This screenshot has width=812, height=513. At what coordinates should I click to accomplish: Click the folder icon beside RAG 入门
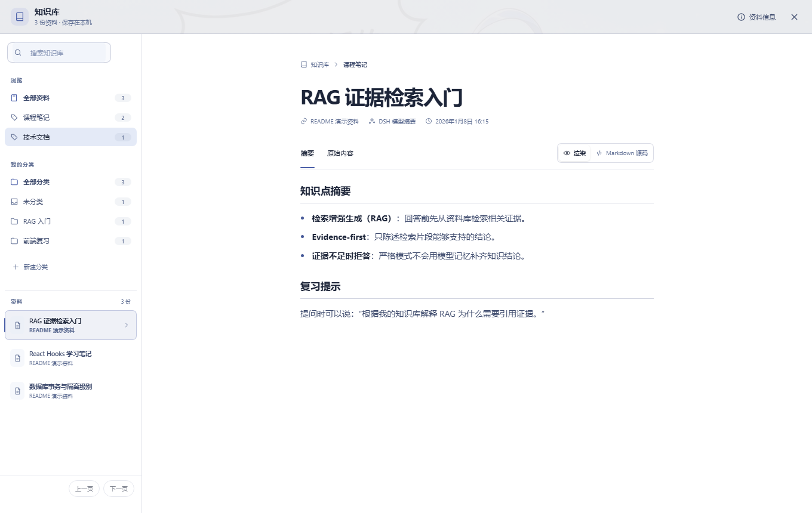pos(14,221)
